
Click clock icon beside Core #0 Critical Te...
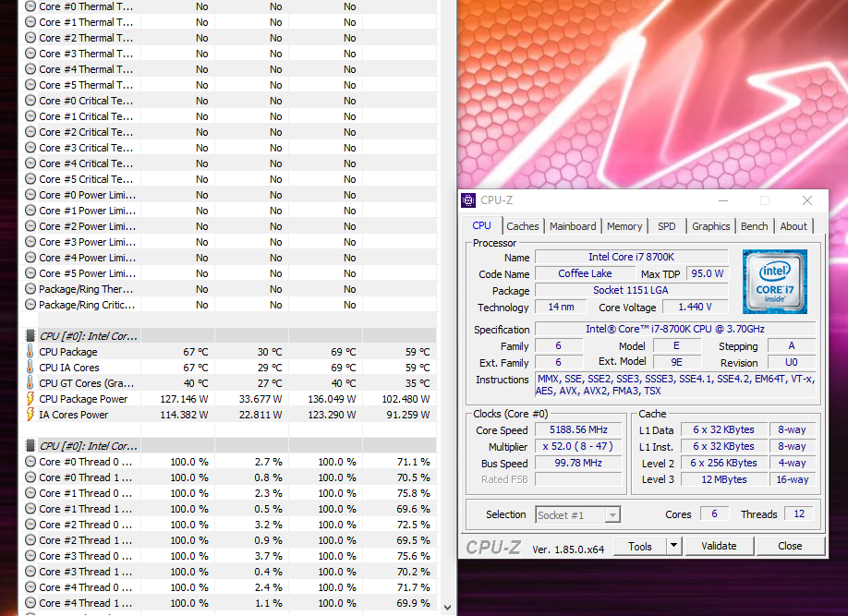tap(30, 101)
